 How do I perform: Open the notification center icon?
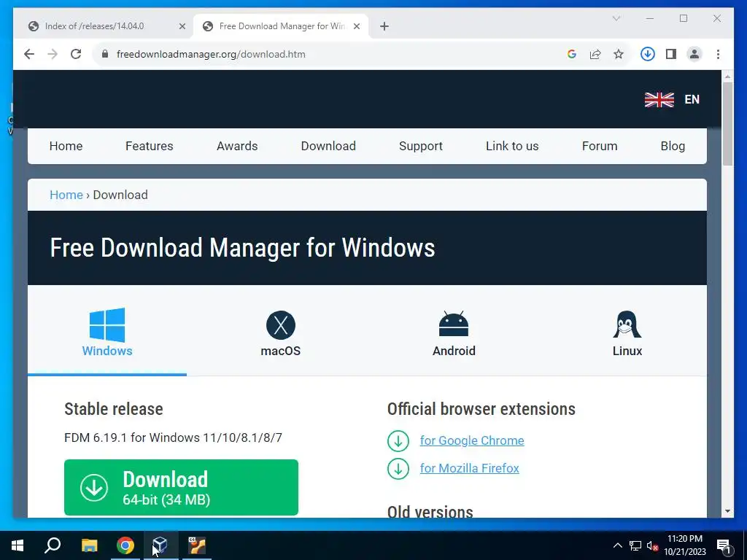point(724,546)
